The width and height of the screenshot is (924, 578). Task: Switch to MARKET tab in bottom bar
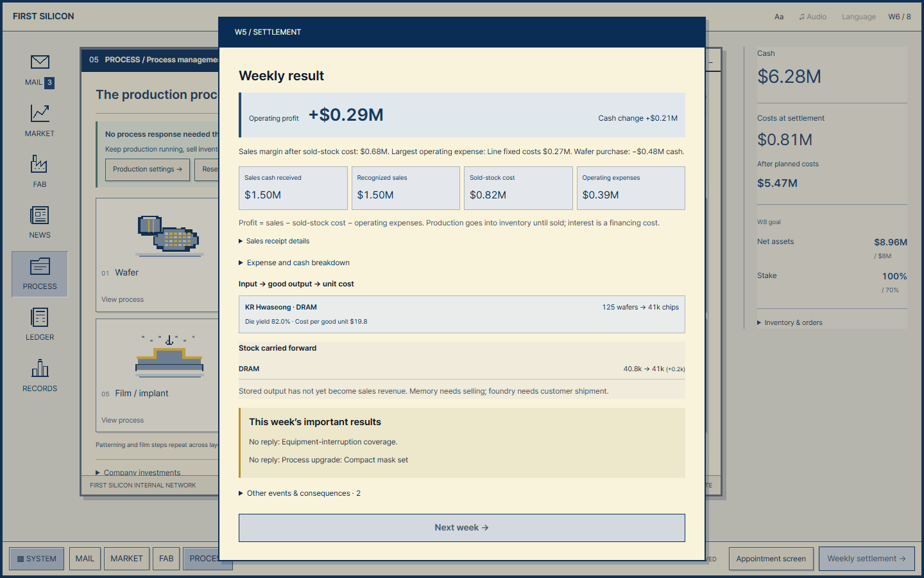coord(126,559)
